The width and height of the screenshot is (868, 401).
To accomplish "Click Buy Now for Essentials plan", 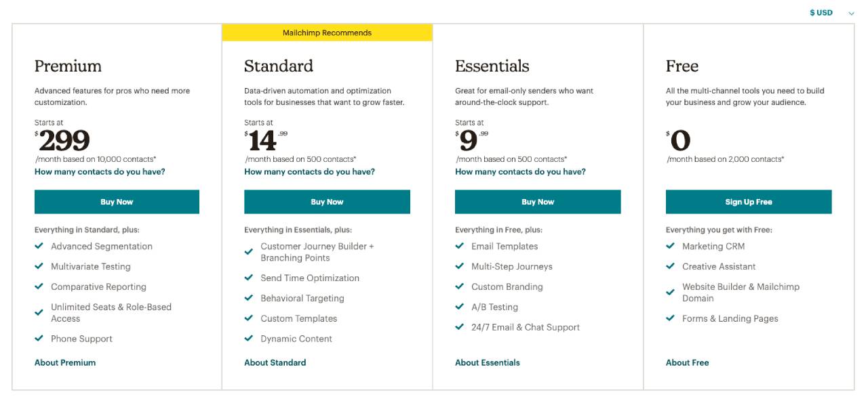I will pos(538,202).
